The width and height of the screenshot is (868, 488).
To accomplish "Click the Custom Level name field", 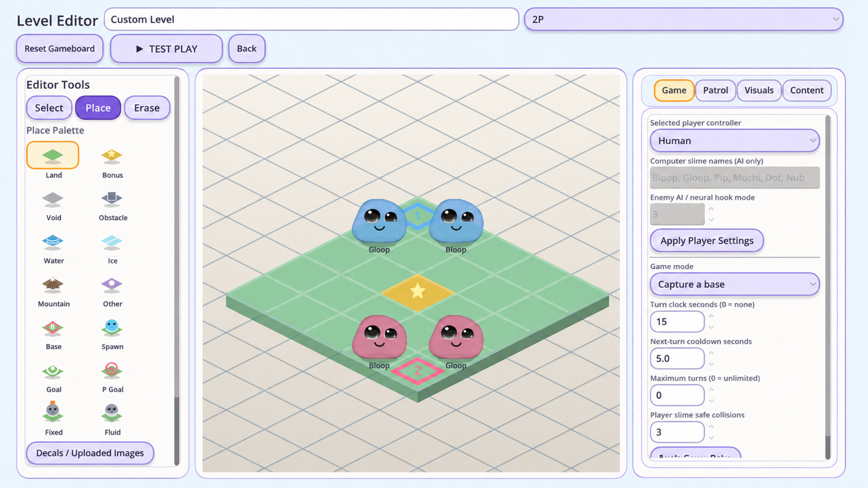I will [x=311, y=19].
